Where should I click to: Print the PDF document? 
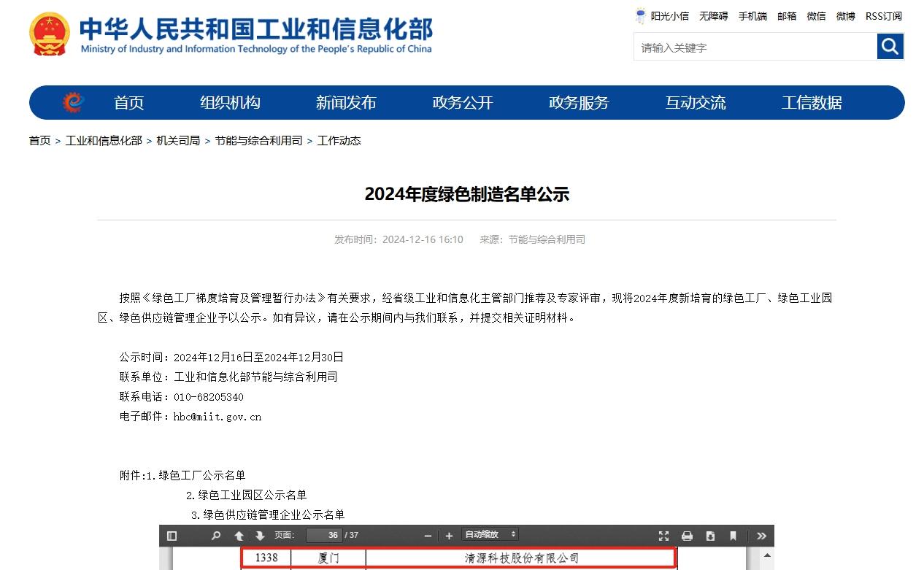687,536
